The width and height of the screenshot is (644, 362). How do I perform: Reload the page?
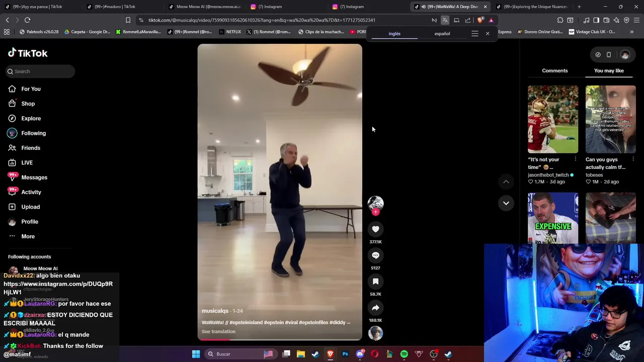(27, 20)
